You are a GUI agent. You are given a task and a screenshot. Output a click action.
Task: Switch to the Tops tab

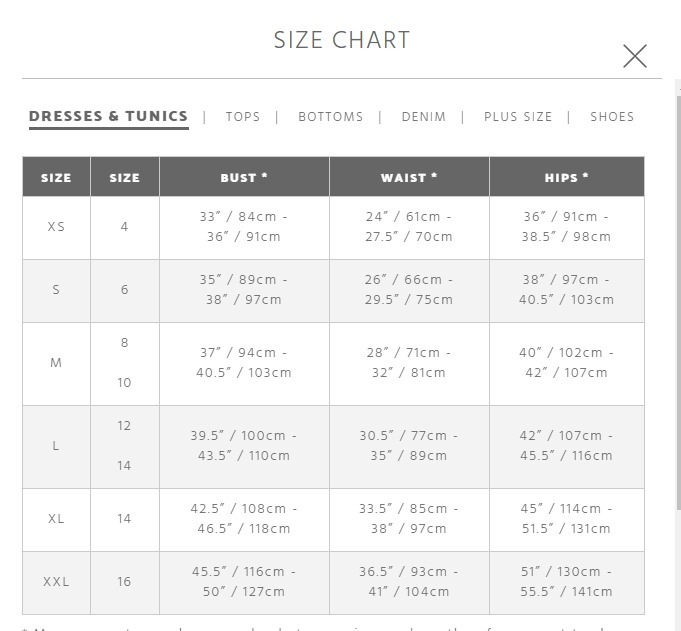coord(243,117)
